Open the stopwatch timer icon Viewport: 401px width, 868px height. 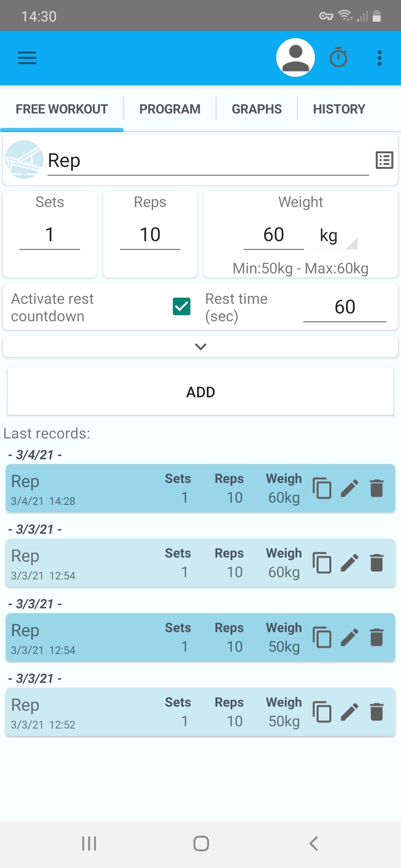pyautogui.click(x=338, y=58)
